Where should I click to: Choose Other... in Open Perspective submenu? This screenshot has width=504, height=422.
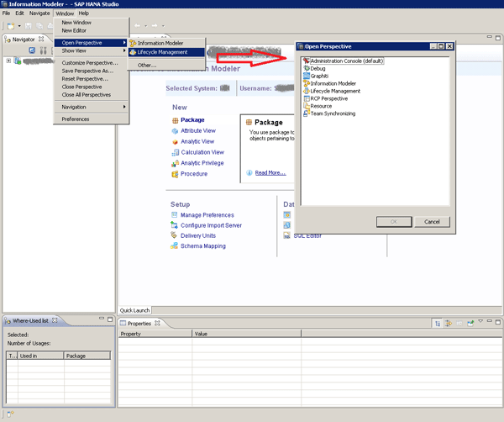pyautogui.click(x=147, y=65)
